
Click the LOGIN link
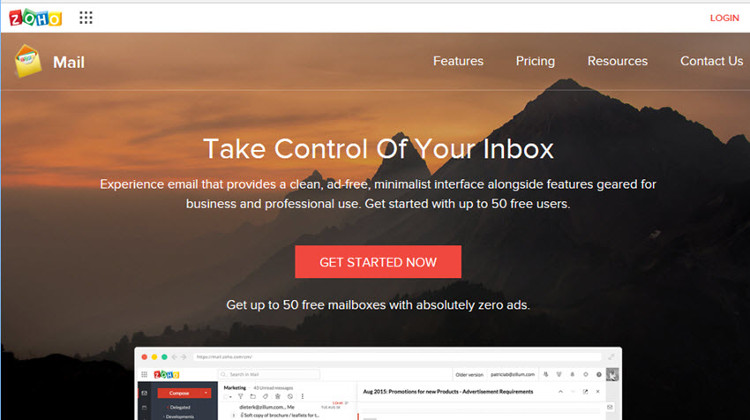click(x=724, y=18)
